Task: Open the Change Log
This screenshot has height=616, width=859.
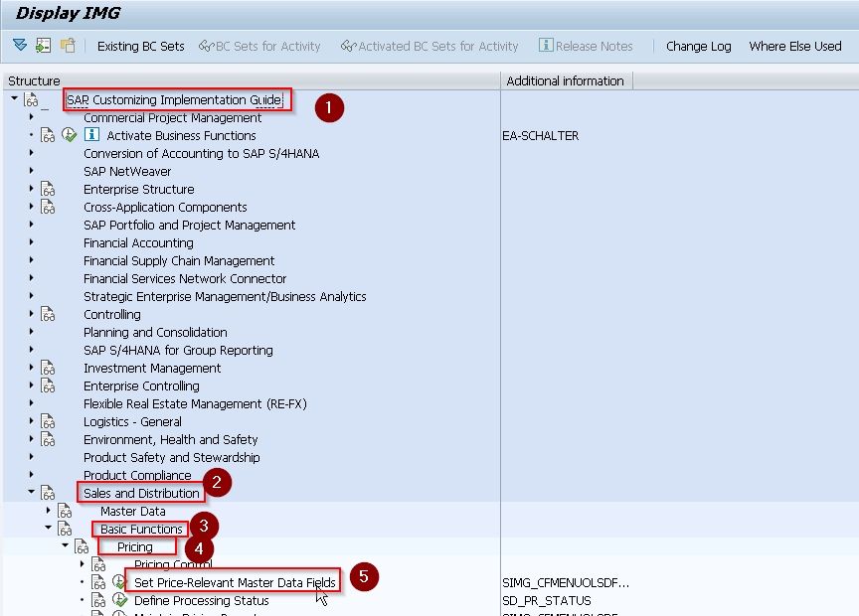Action: pyautogui.click(x=699, y=47)
